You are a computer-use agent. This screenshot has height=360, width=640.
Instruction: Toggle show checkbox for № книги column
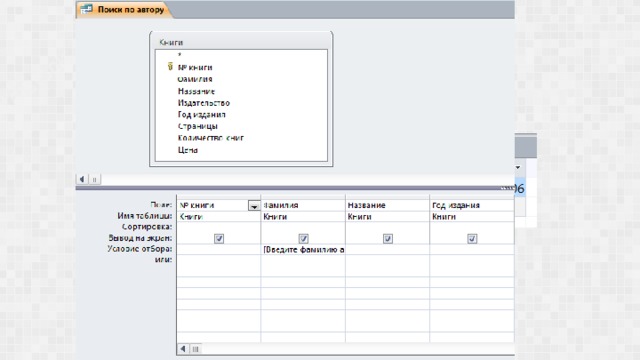(219, 238)
